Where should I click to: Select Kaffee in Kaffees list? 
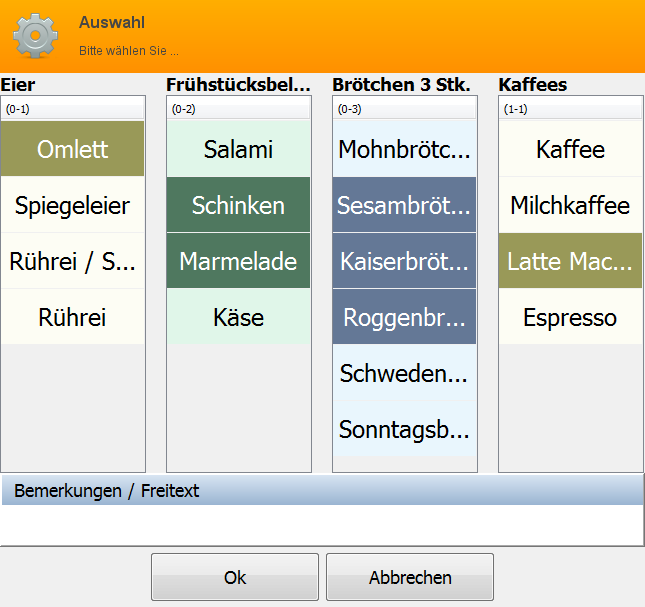coord(570,150)
